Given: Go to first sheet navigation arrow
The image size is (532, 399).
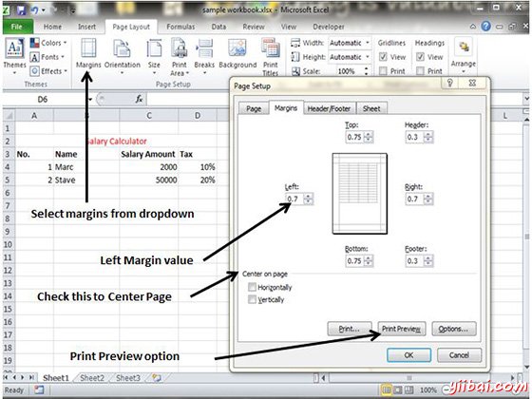Looking at the screenshot, I should (x=7, y=377).
